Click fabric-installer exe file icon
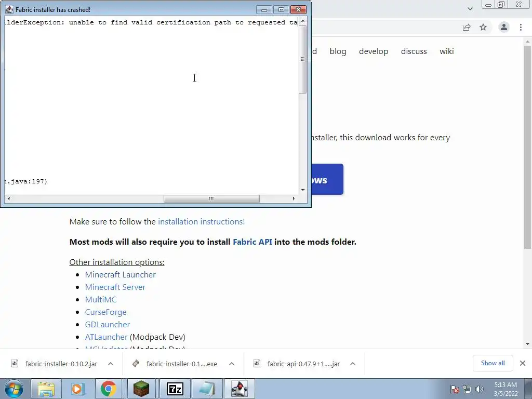Viewport: 532px width, 399px height. pyautogui.click(x=136, y=363)
